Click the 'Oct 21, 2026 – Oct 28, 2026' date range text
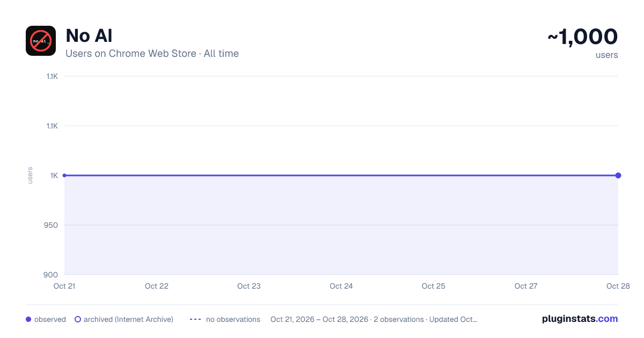 click(320, 319)
